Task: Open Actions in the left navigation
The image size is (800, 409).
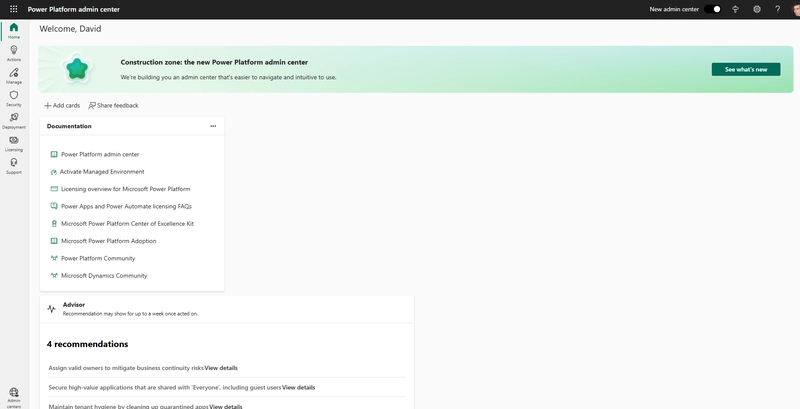Action: 14,53
